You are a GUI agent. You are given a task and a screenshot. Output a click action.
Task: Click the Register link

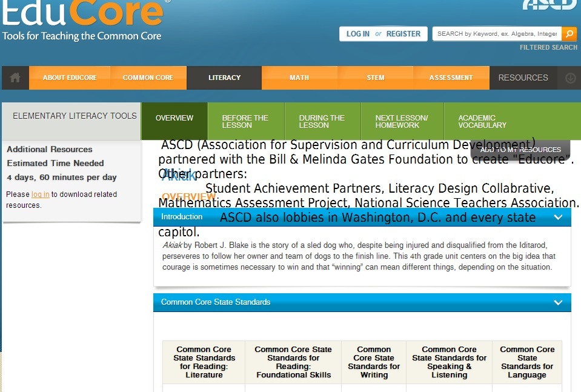click(x=403, y=34)
